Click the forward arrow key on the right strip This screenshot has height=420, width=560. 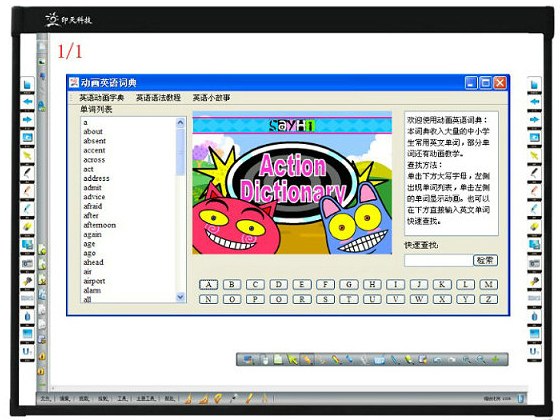click(534, 119)
